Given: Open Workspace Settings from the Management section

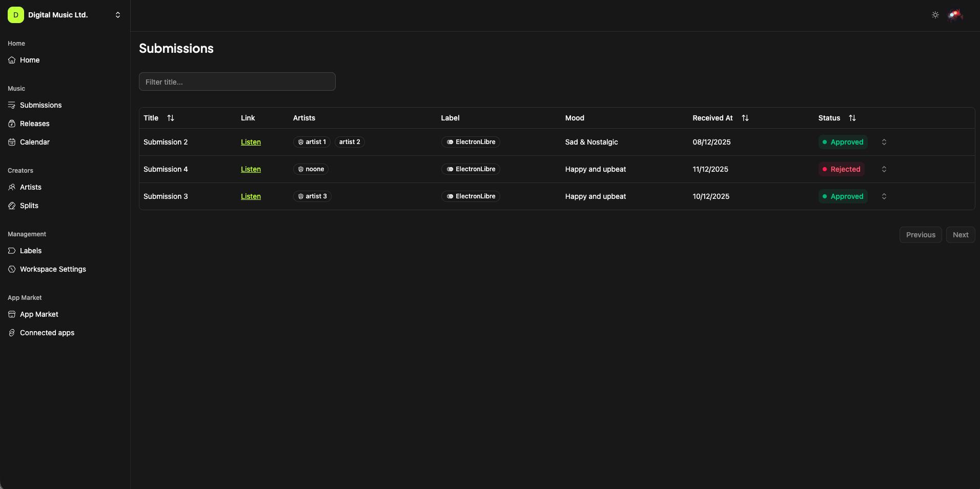Looking at the screenshot, I should click(x=52, y=269).
